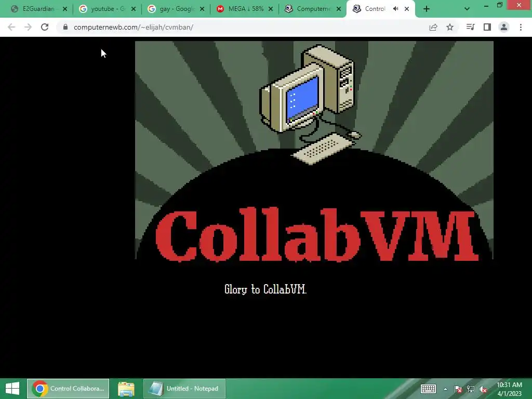This screenshot has width=532, height=399.
Task: Switch to the gay Google search tab
Action: 175,9
